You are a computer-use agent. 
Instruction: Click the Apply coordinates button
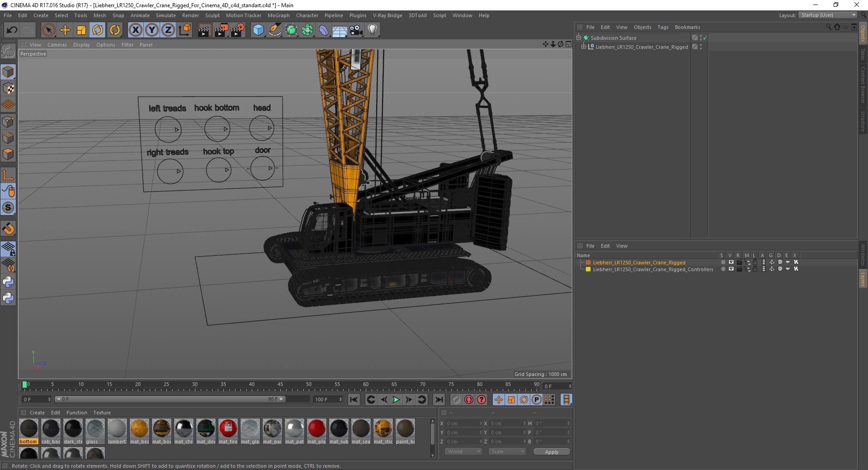coord(552,452)
